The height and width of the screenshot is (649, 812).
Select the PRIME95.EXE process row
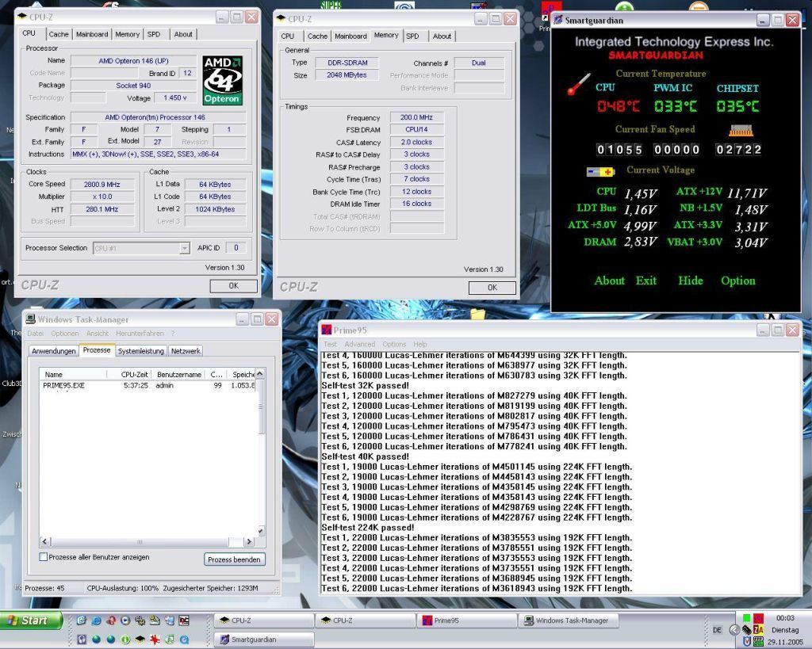[147, 386]
